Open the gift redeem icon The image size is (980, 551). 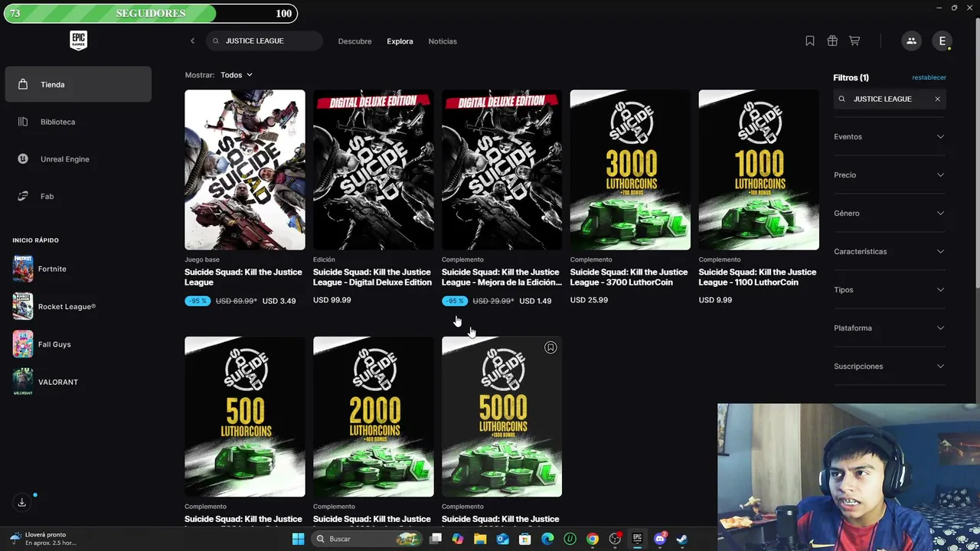(x=832, y=41)
